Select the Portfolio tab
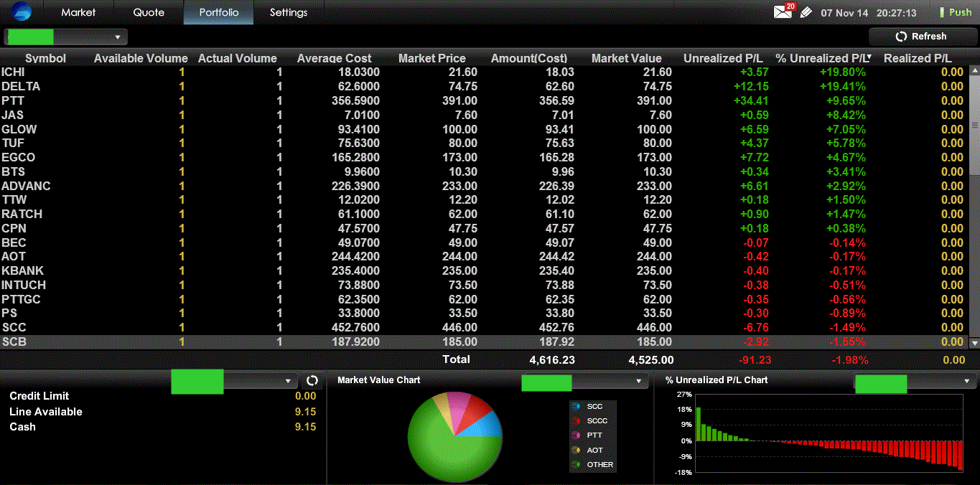The image size is (980, 485). (x=219, y=12)
